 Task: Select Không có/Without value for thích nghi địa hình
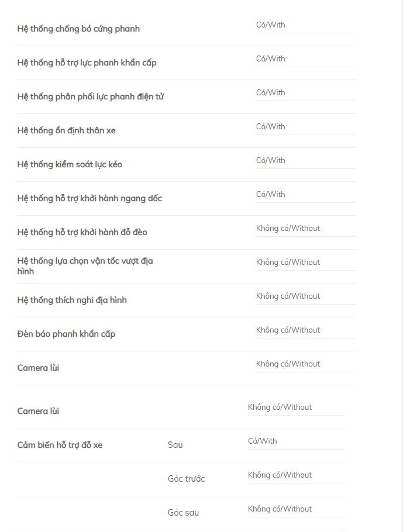click(x=288, y=296)
